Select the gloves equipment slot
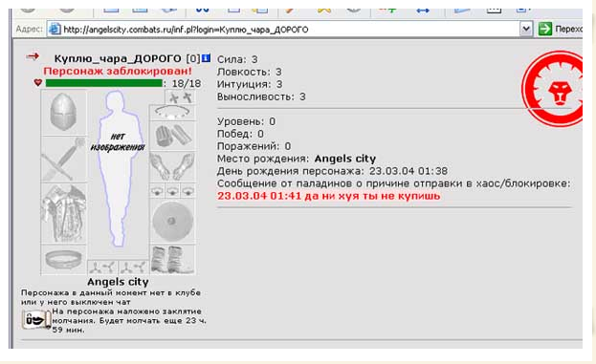The height and width of the screenshot is (364, 596). click(172, 167)
